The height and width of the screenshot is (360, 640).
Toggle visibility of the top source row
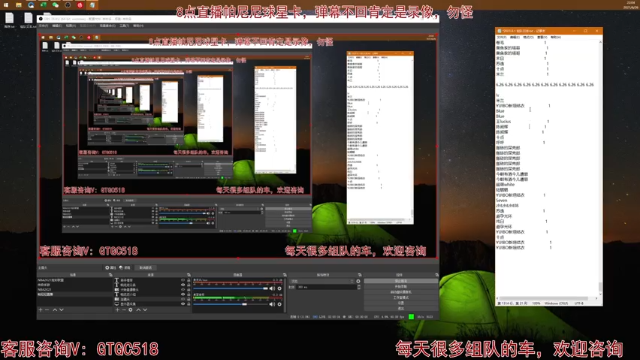click(183, 280)
